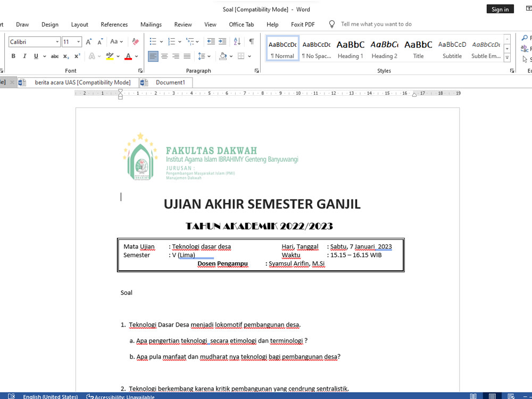This screenshot has width=532, height=399.
Task: Open font size dropdown
Action: click(78, 41)
